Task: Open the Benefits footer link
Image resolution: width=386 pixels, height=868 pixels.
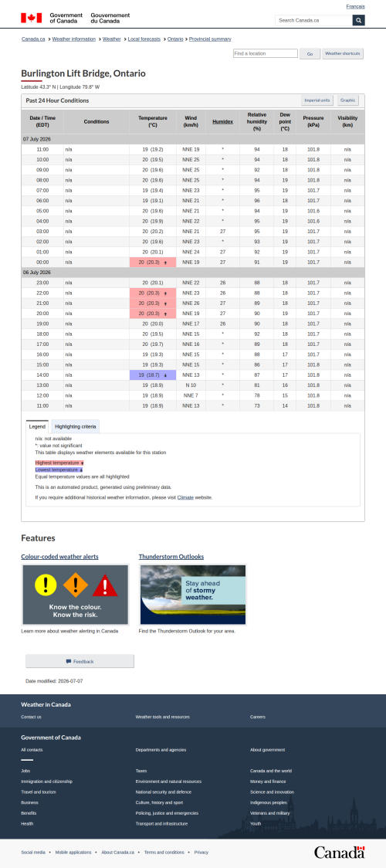Action: (x=29, y=812)
